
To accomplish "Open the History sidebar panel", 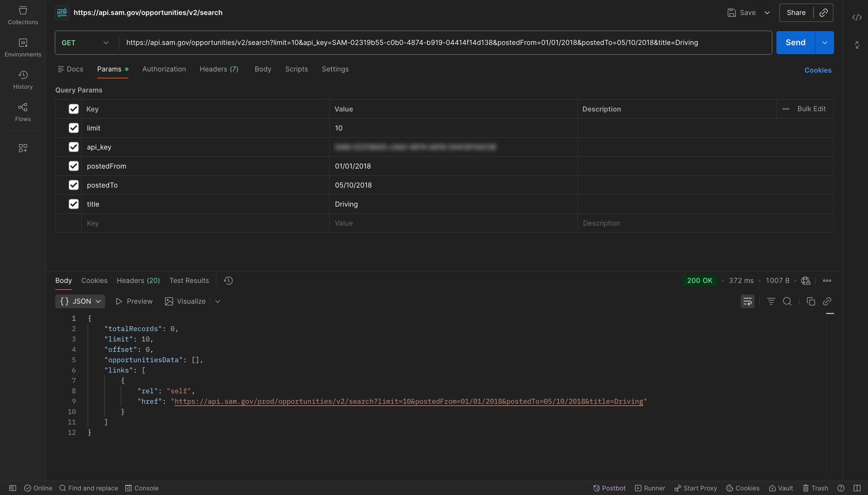I will pyautogui.click(x=23, y=80).
